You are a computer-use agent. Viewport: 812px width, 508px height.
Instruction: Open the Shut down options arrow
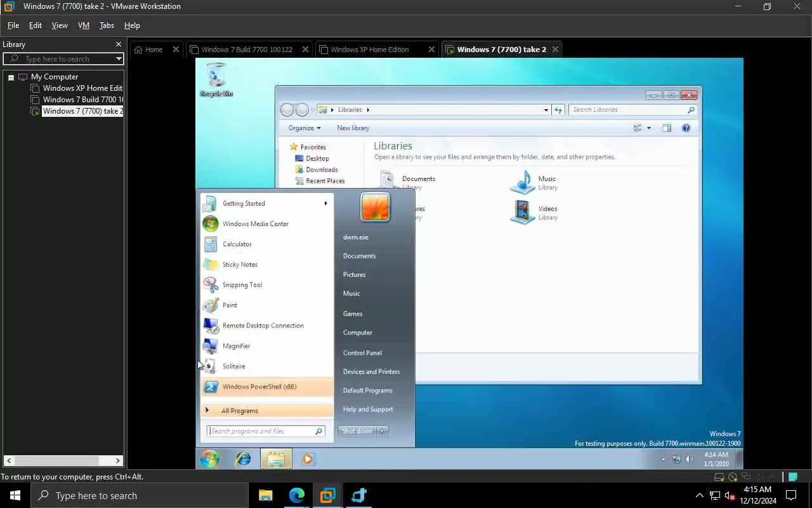(x=382, y=431)
